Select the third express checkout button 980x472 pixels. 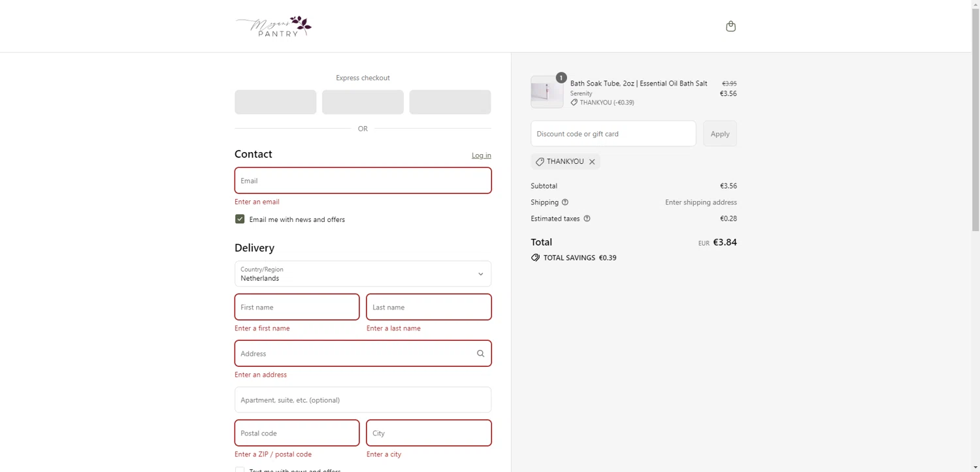450,102
